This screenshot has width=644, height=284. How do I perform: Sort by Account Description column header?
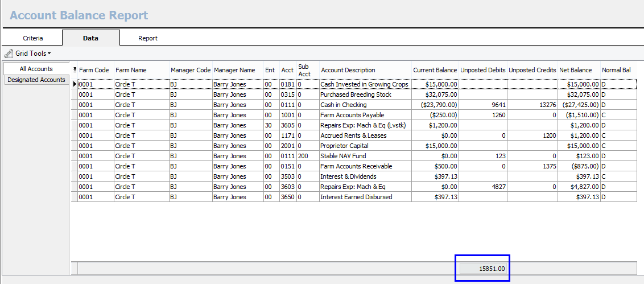coord(348,70)
